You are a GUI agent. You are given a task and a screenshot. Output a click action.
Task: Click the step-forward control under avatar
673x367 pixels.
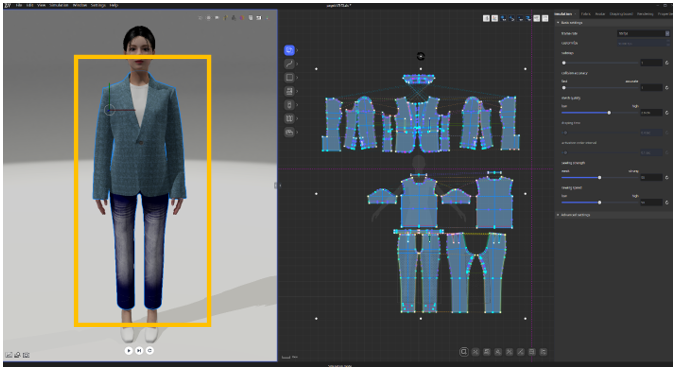tap(139, 351)
